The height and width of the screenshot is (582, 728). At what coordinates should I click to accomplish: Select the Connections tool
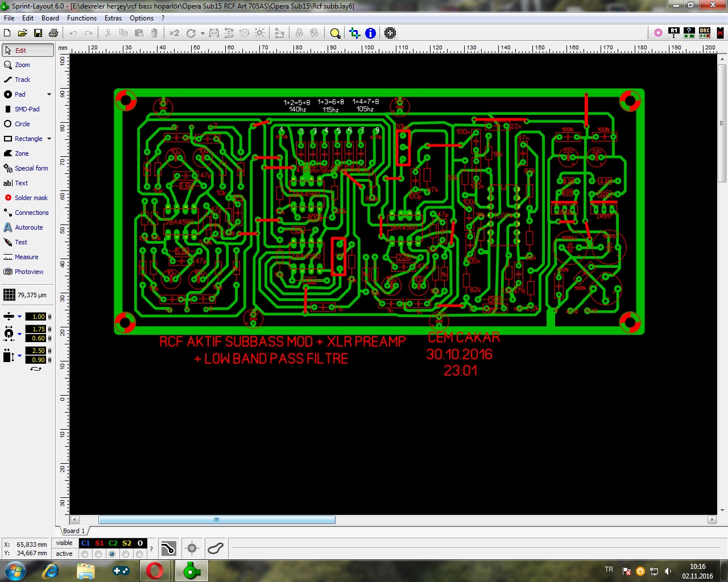(28, 213)
